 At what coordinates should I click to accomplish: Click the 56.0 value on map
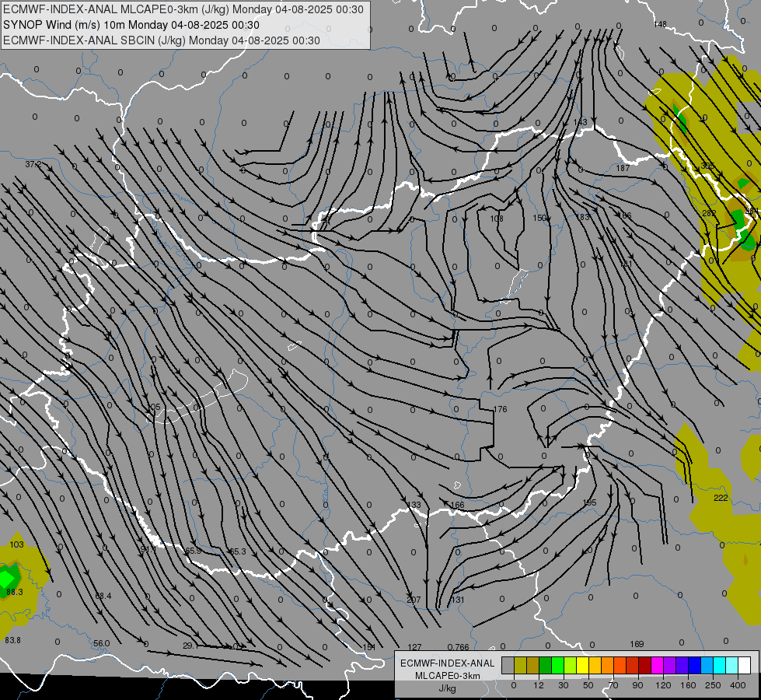(101, 643)
